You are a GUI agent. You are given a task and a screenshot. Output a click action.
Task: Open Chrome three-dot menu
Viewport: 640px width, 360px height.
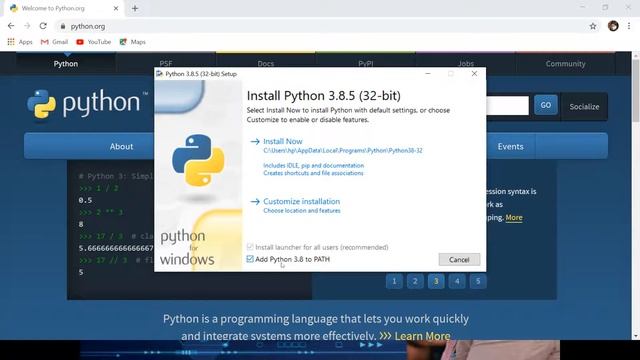click(629, 26)
